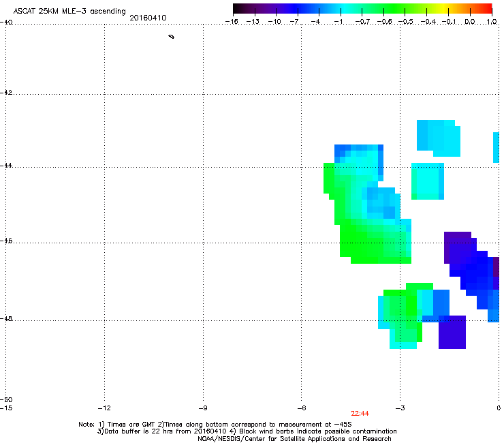Screen dimensions: 504x443
Task: Click the NOAA/NESDIS credit line
Action: 294,439
